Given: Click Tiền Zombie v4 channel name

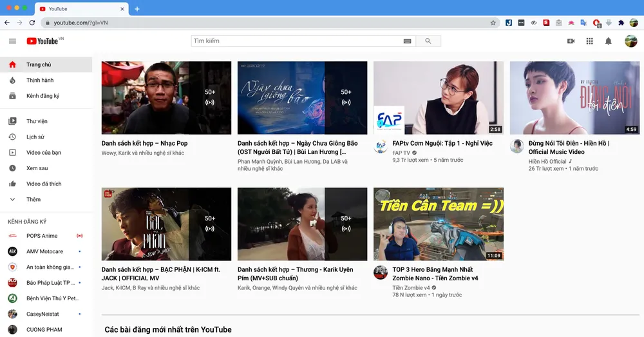Looking at the screenshot, I should click(411, 287).
